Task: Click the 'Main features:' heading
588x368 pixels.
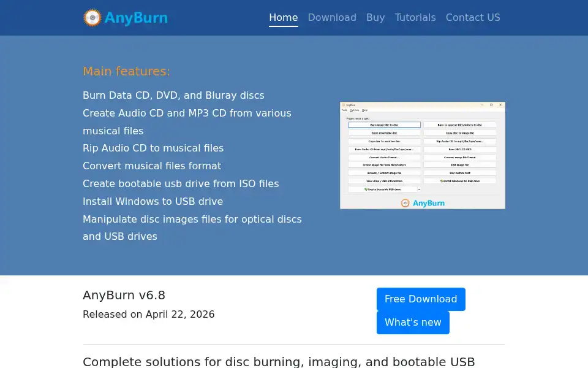Action: pyautogui.click(x=126, y=71)
